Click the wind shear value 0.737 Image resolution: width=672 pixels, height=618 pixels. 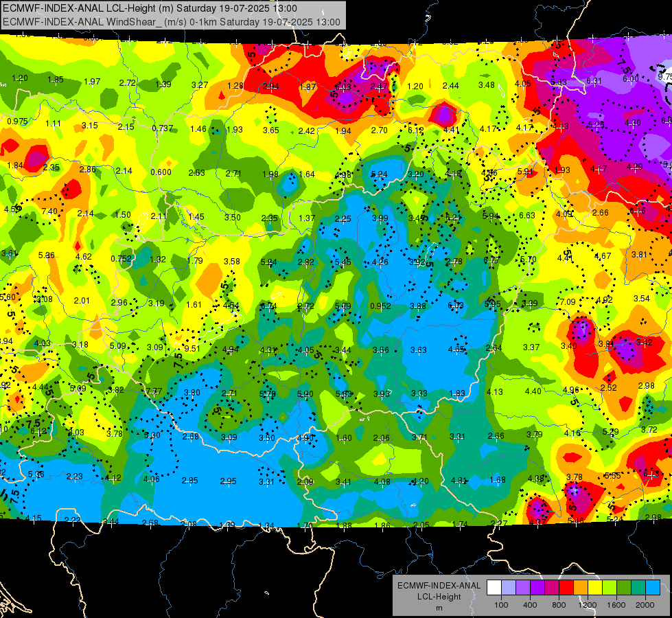click(x=163, y=128)
